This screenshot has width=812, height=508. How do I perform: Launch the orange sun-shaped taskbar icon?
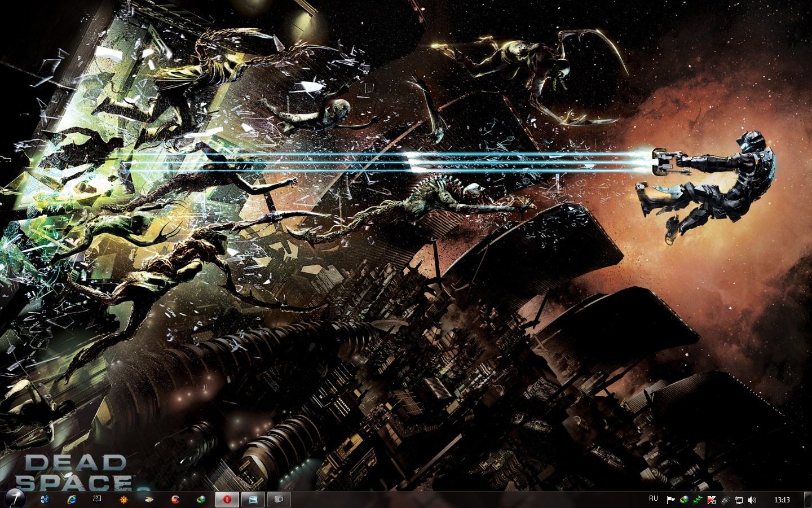[x=123, y=500]
